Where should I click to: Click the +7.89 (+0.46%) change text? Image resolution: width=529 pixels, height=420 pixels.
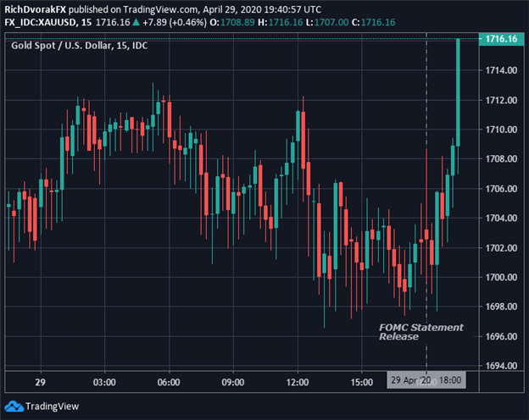pyautogui.click(x=175, y=23)
